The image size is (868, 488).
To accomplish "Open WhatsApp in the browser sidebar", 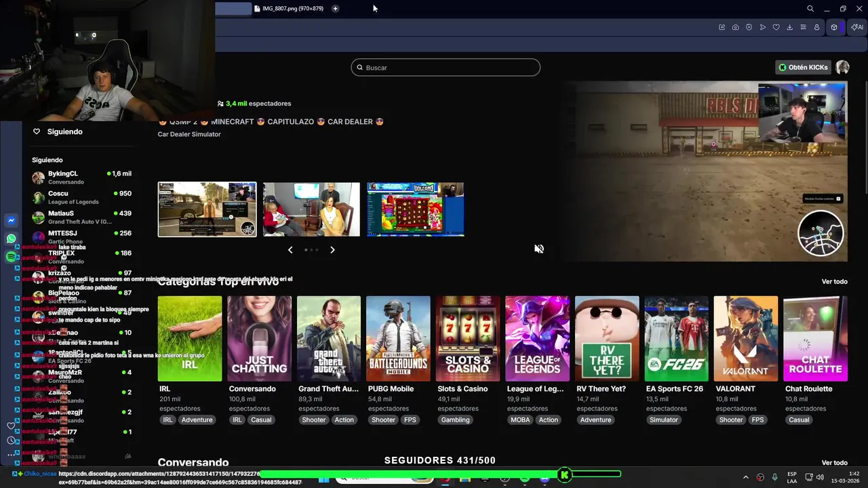I will (x=11, y=239).
